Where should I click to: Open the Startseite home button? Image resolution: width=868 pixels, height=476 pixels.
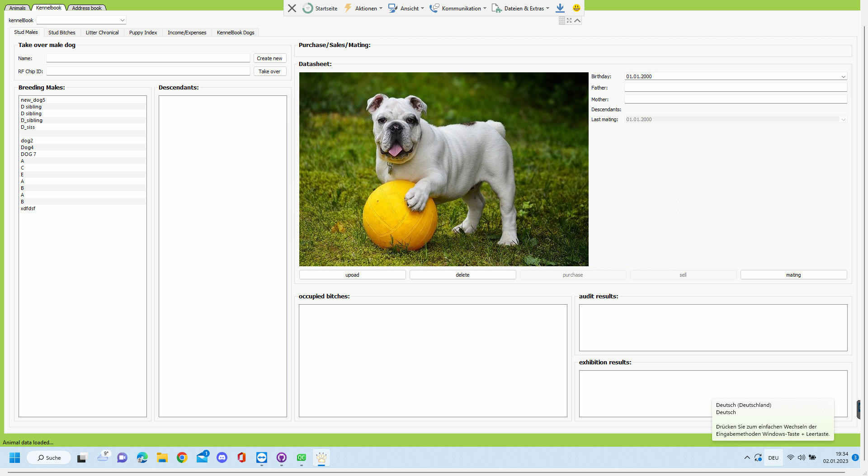[x=320, y=8]
